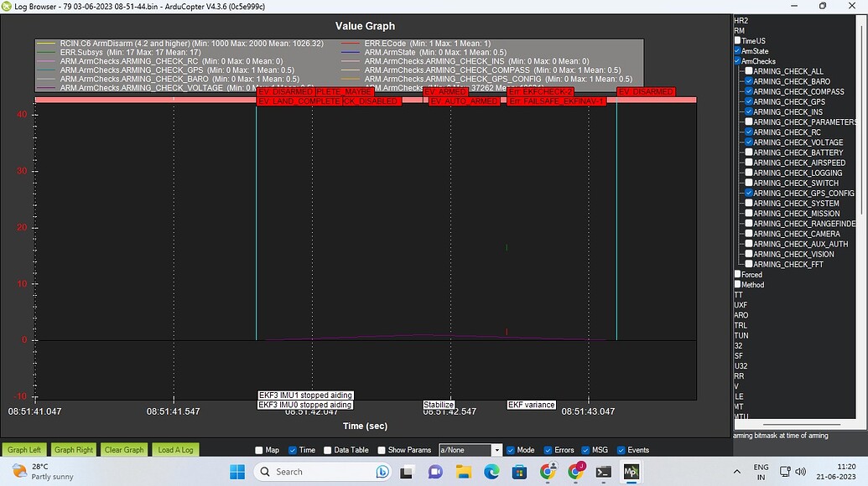Viewport: 868px width, 486px height.
Task: Open Google Chrome from the taskbar
Action: [x=549, y=471]
